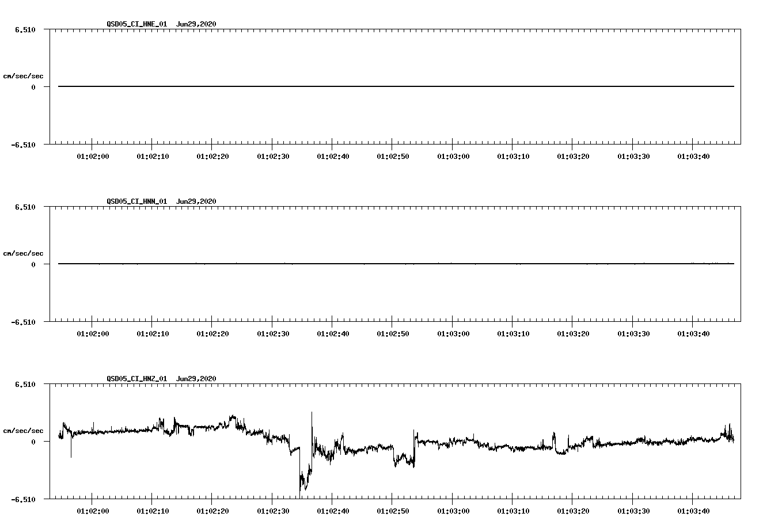The width and height of the screenshot is (782, 532).
Task: Select the Jun29,2020 date on HNZ plot
Action: [196, 379]
